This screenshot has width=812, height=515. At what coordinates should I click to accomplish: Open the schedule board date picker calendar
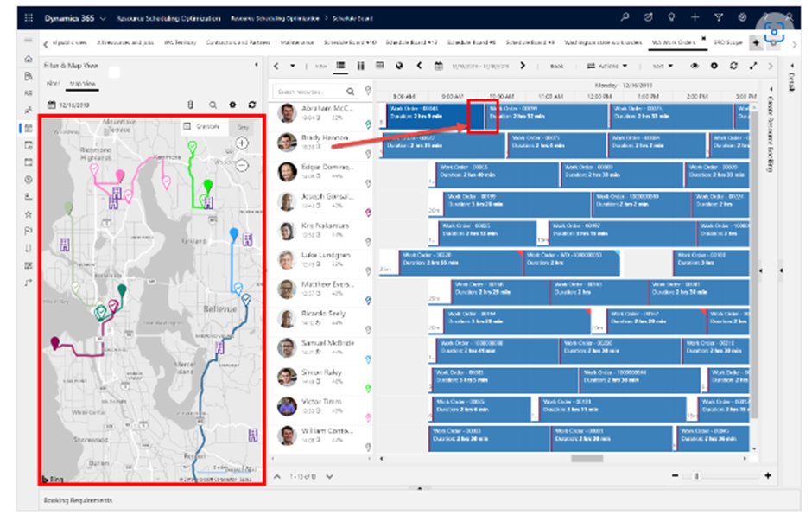[x=438, y=66]
